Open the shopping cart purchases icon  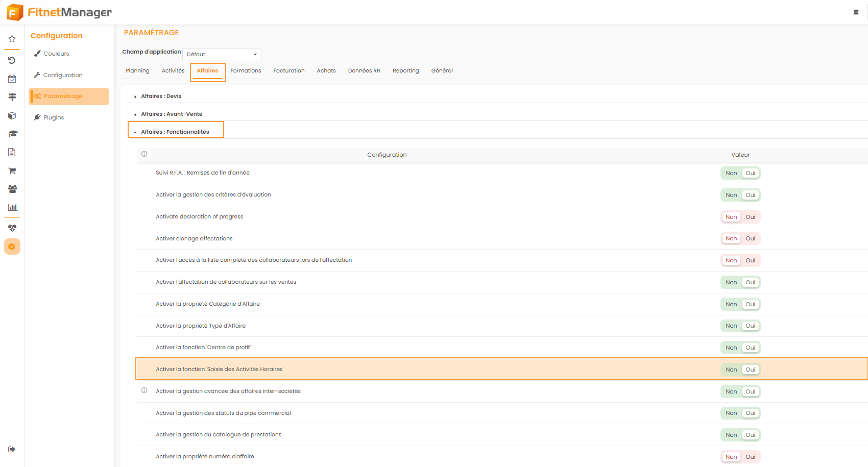12,170
